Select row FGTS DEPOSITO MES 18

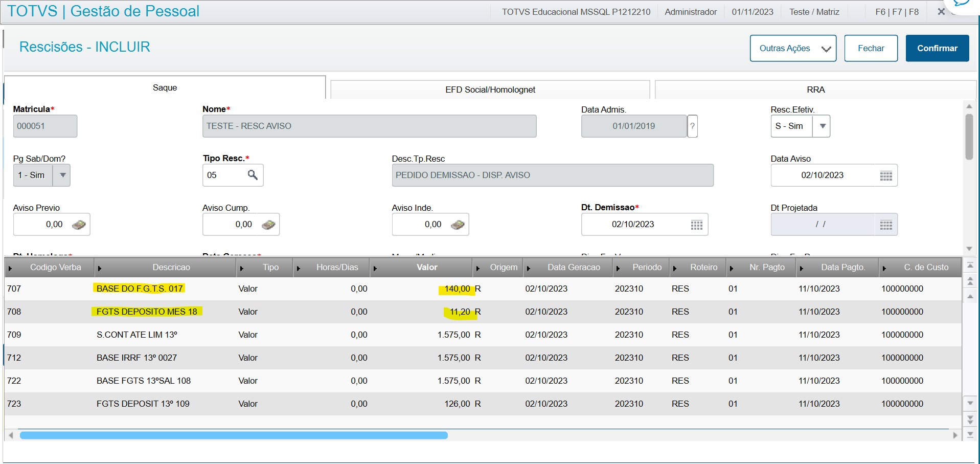(x=483, y=312)
